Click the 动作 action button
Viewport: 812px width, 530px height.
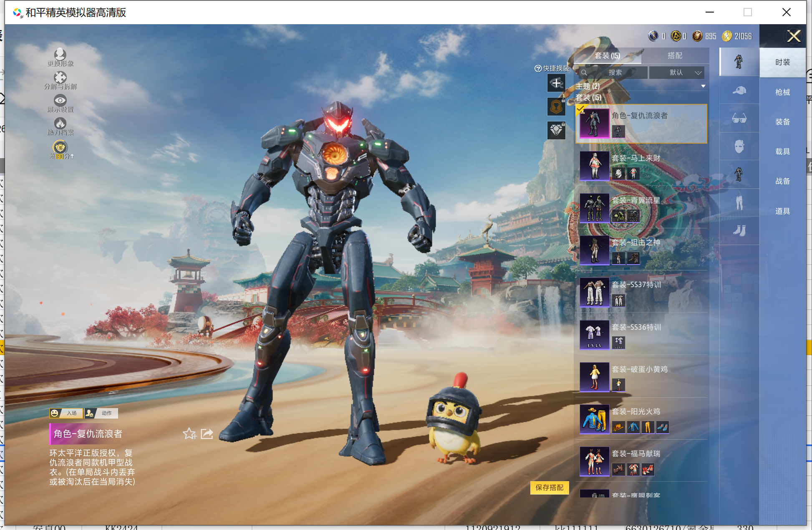[x=101, y=413]
